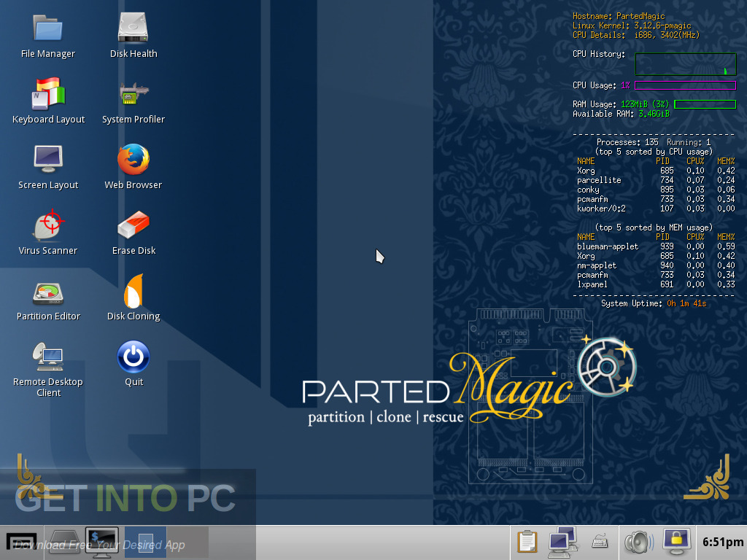
Task: Click the 'Processes: 135' text
Action: tap(627, 142)
